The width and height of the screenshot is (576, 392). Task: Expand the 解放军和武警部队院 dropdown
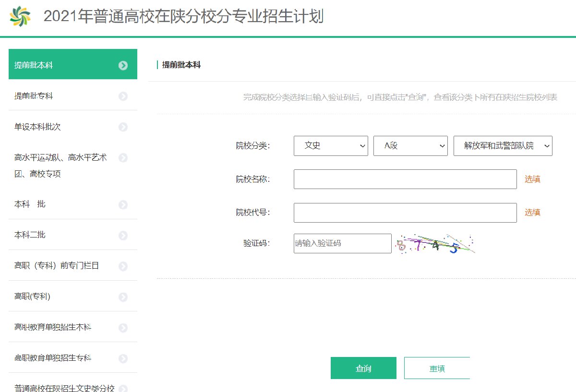pos(503,146)
